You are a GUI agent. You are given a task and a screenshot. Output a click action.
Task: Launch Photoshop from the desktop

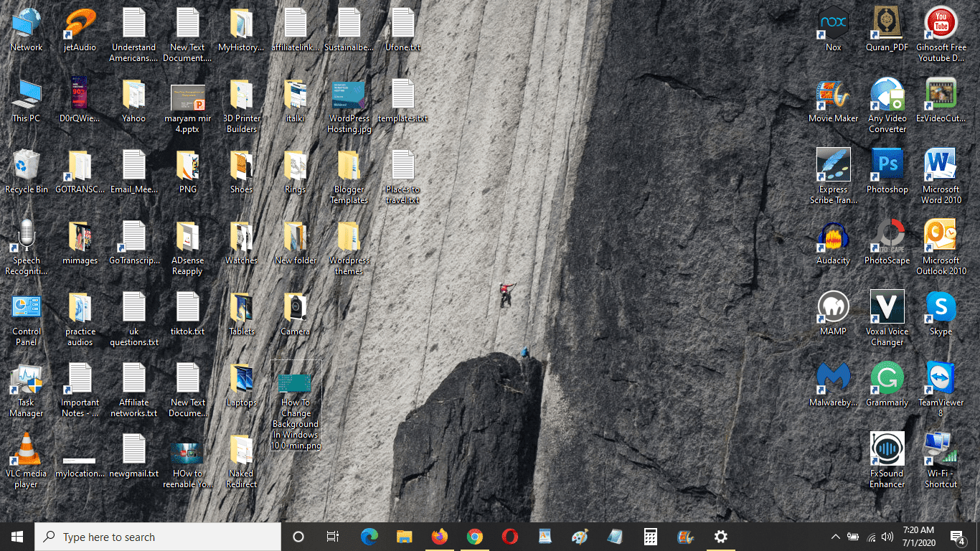887,171
